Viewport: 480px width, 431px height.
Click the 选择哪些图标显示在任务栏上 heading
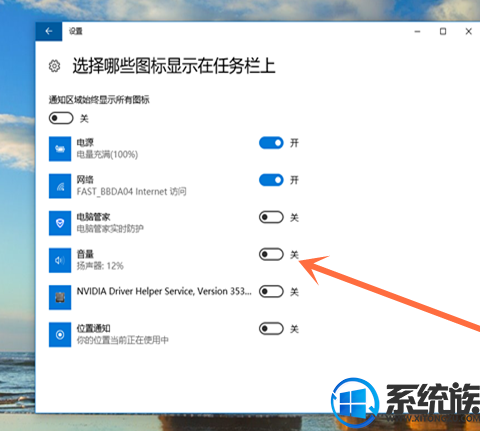click(x=174, y=66)
